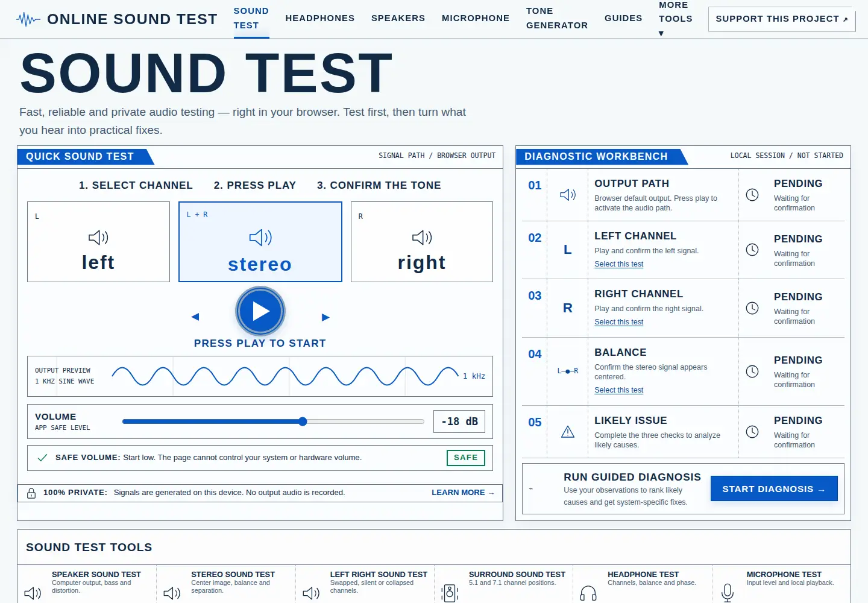868x603 pixels.
Task: Click the pending clock icon for Output Path
Action: click(752, 195)
